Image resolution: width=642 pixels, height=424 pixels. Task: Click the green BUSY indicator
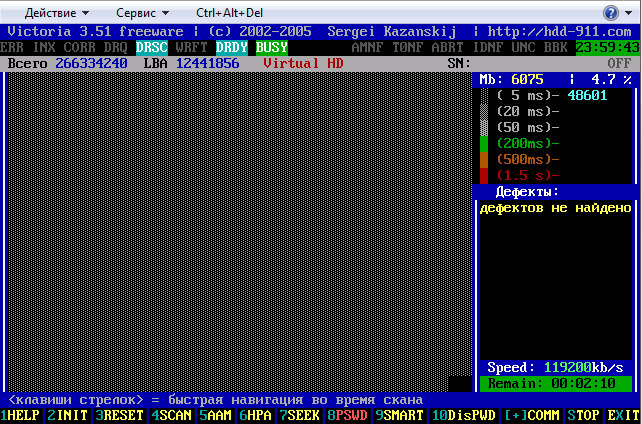[272, 48]
